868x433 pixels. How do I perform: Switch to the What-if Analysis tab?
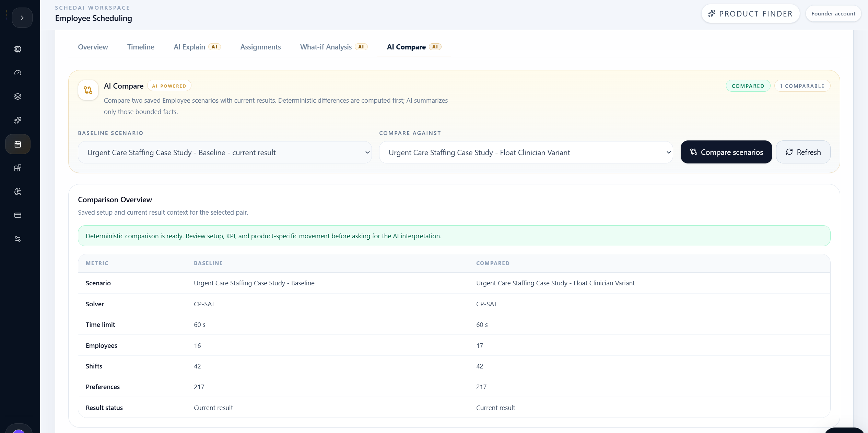[333, 47]
